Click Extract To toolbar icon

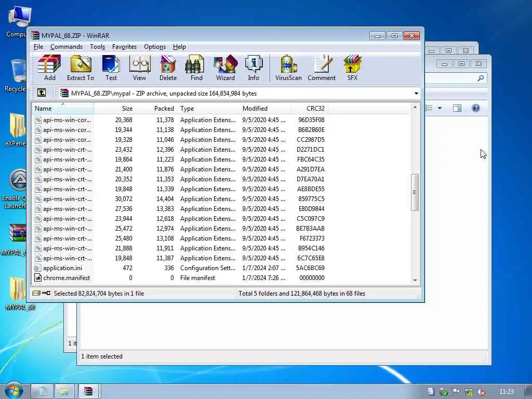[x=81, y=68]
